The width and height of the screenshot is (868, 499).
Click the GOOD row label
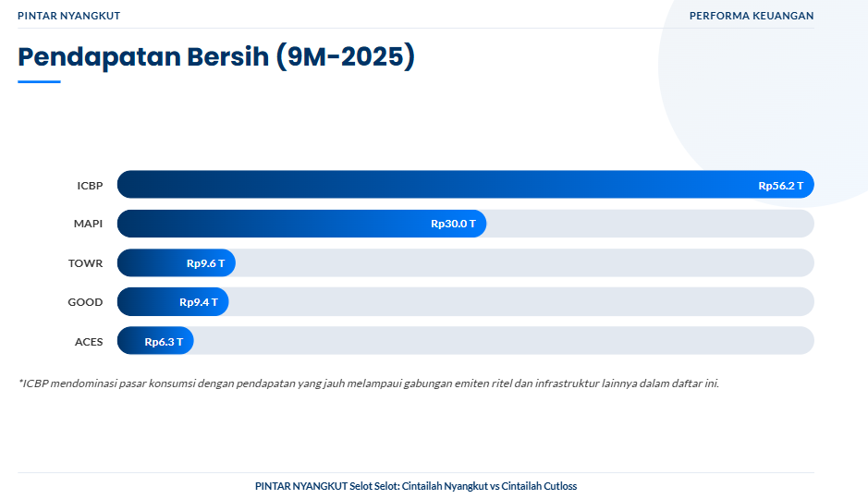click(85, 302)
